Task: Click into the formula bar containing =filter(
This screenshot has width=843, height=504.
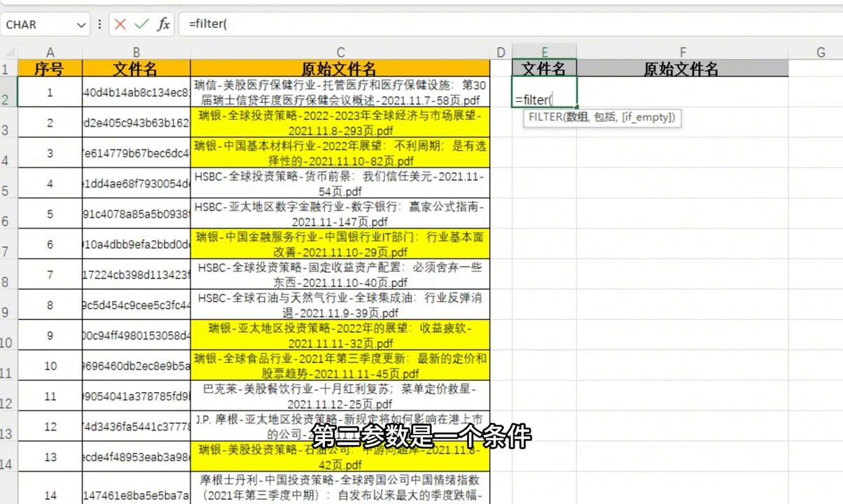Action: click(490, 24)
